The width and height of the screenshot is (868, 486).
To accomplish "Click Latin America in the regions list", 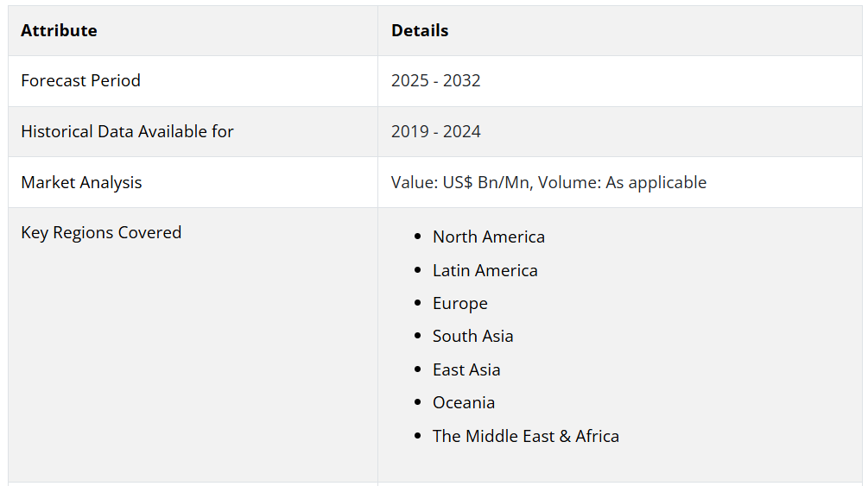I will (485, 271).
